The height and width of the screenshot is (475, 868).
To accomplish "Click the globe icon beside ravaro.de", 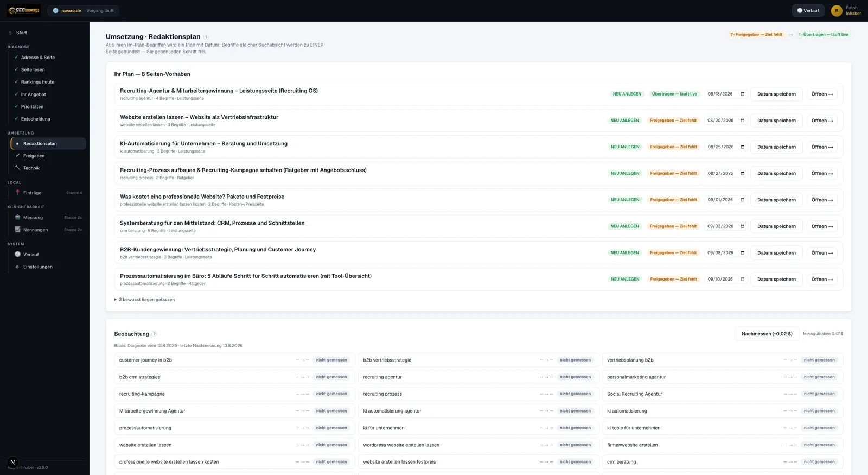I will click(x=55, y=10).
